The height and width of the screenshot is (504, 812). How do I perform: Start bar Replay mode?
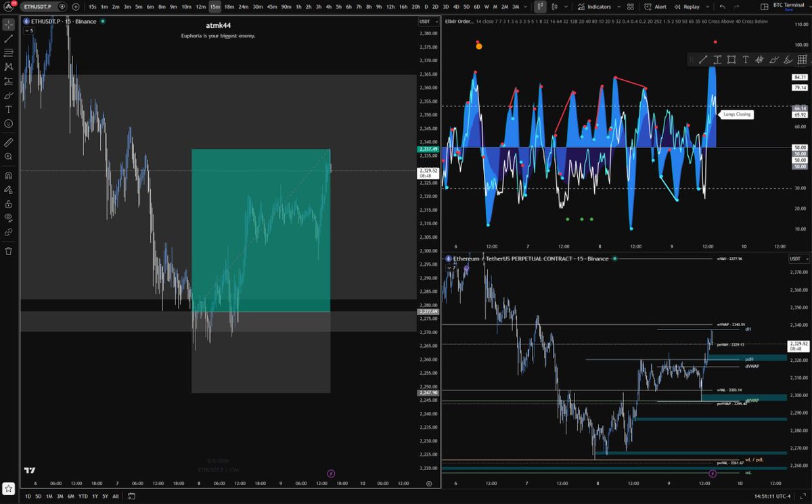tap(687, 7)
